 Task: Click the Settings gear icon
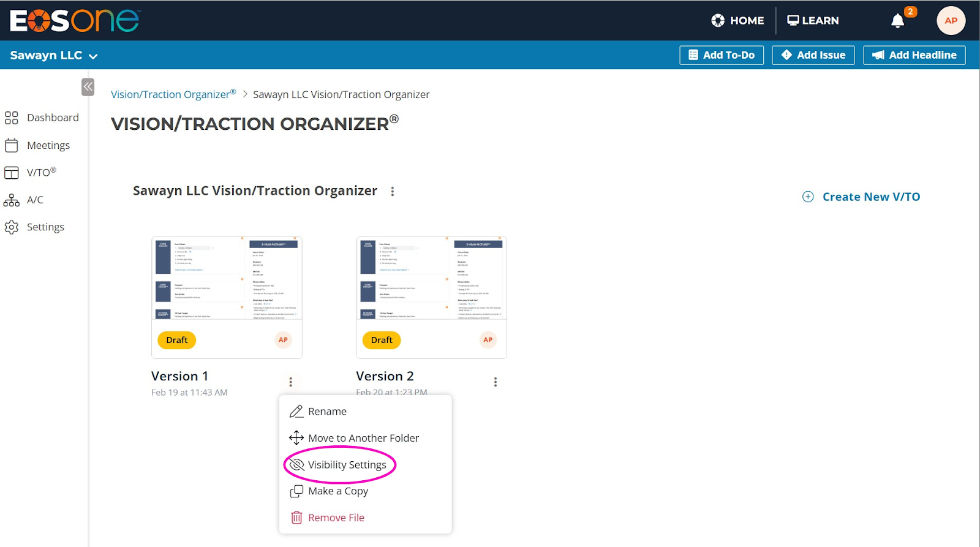tap(12, 227)
